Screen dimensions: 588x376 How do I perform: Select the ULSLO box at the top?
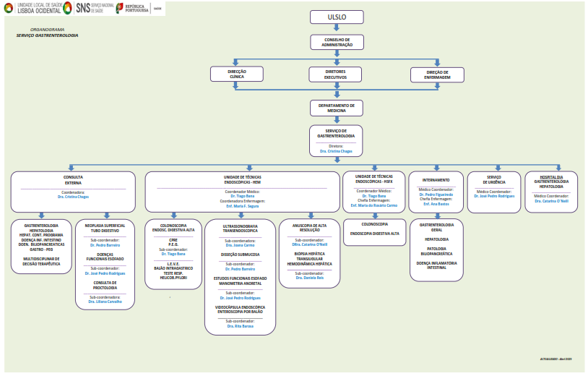[x=336, y=17]
